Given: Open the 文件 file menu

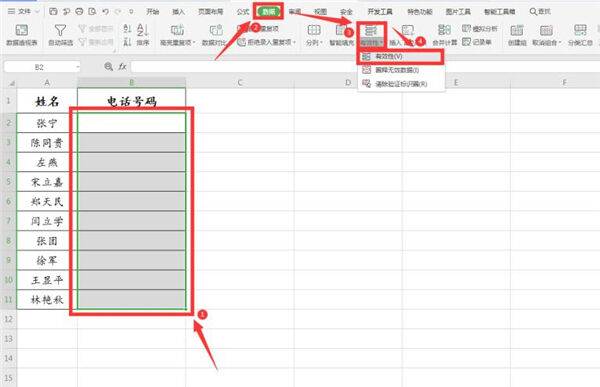Looking at the screenshot, I should pyautogui.click(x=23, y=12).
